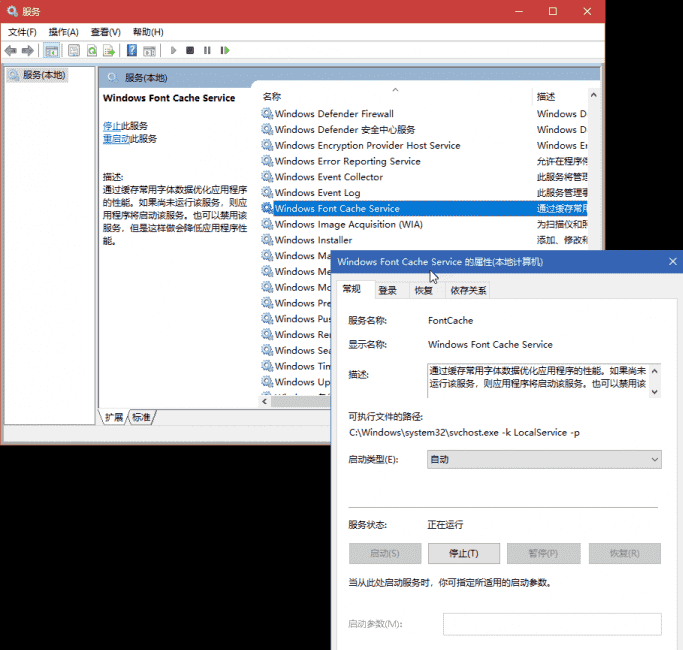Click the 停止(T) button in properties
This screenshot has width=683, height=650.
coord(464,553)
